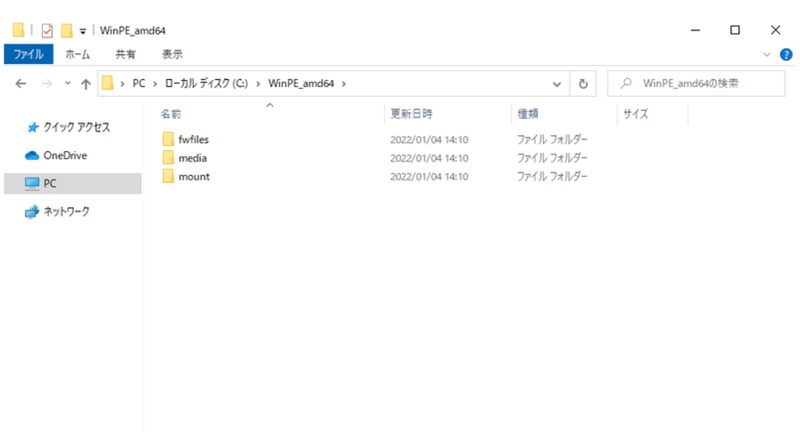
Task: Expand chevron after WinPE_amd64 breadcrumb
Action: click(x=343, y=84)
